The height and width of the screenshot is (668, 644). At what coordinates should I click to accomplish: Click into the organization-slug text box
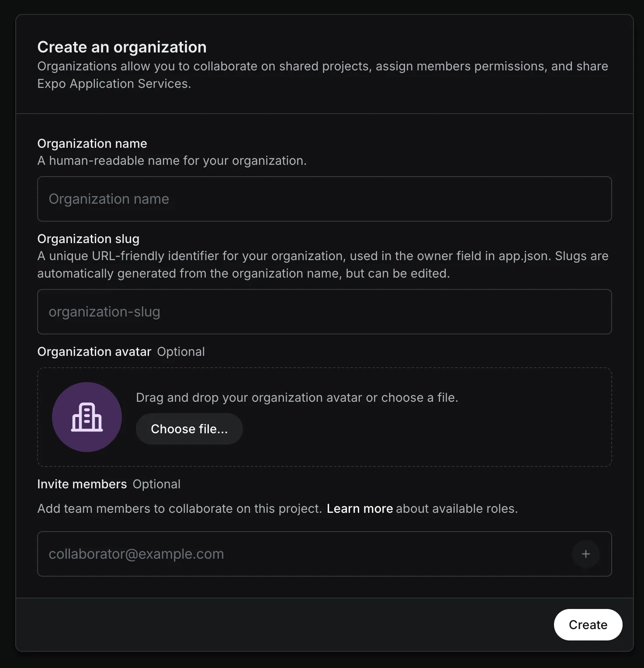[x=325, y=312]
